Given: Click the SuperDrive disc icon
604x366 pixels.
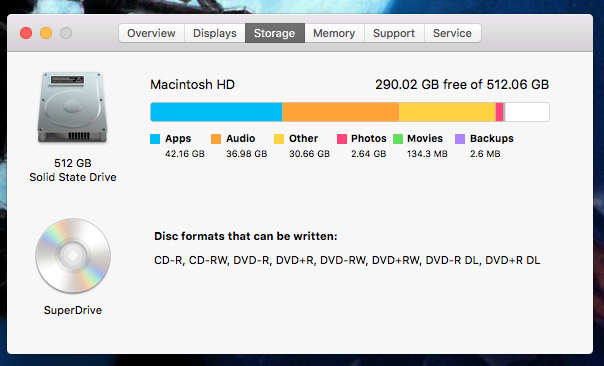Looking at the screenshot, I should 73,256.
